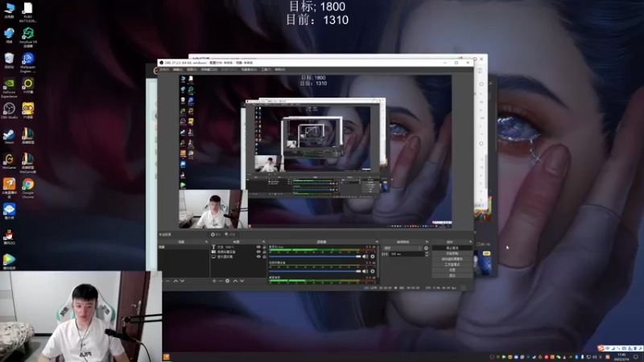Mute the 麦克风/Aux mixer channel speaker
Screen dimensions: 644x362
point(365,257)
